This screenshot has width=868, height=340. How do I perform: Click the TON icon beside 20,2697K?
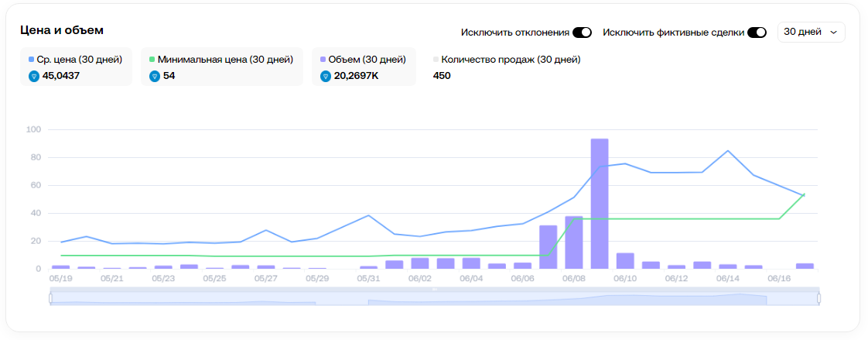click(x=326, y=76)
